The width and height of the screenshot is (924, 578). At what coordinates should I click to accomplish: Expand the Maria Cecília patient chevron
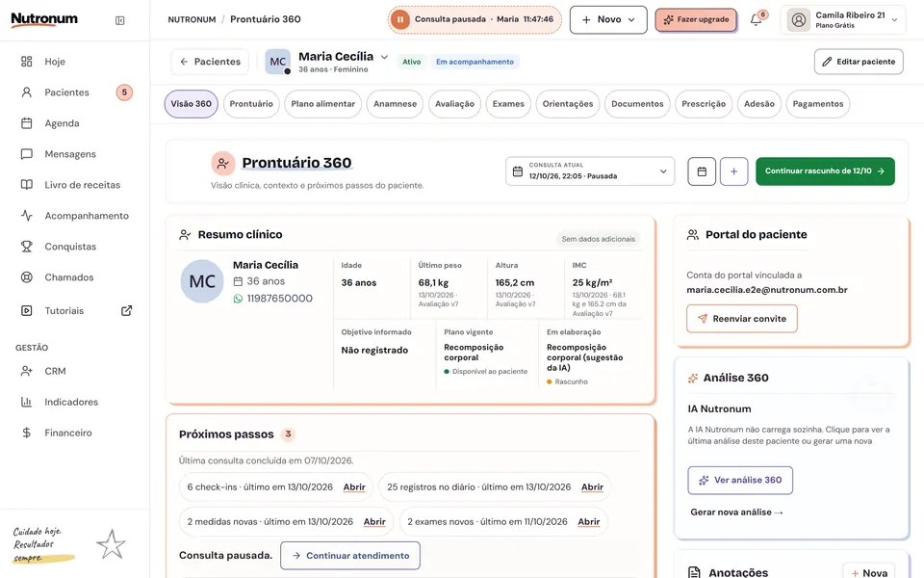(x=384, y=57)
